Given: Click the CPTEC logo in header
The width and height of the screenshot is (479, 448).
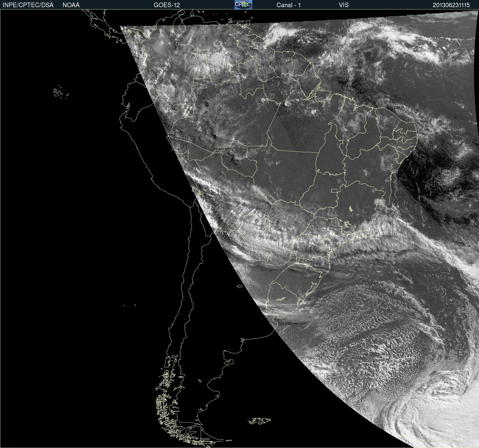Looking at the screenshot, I should (x=243, y=5).
